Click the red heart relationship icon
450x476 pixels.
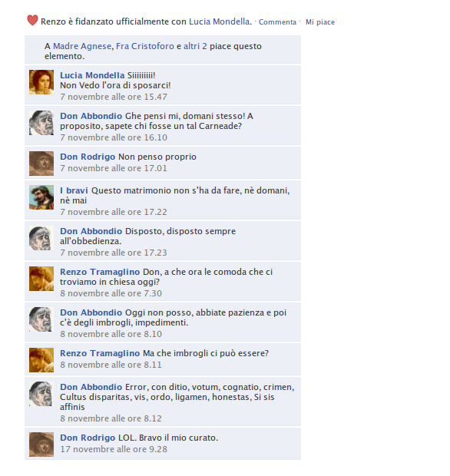[32, 20]
